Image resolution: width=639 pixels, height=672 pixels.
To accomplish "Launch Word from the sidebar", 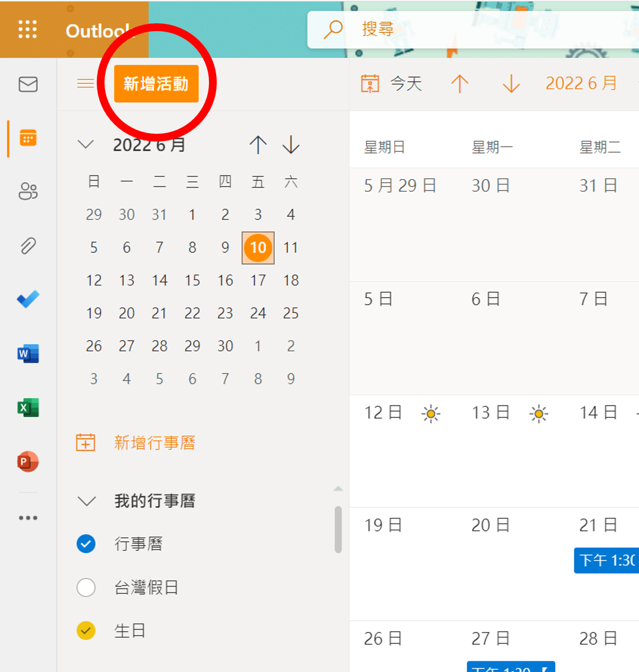I will 28,354.
